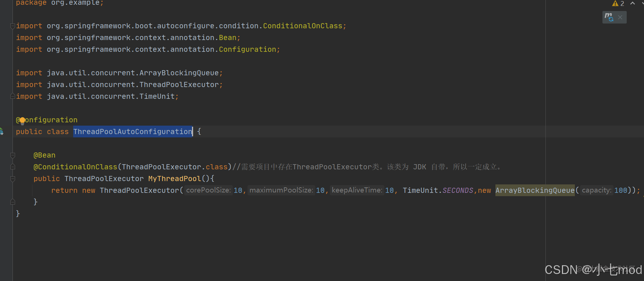Screen dimensions: 644x281
Task: Click the class keyword in declaration
Action: click(x=58, y=132)
